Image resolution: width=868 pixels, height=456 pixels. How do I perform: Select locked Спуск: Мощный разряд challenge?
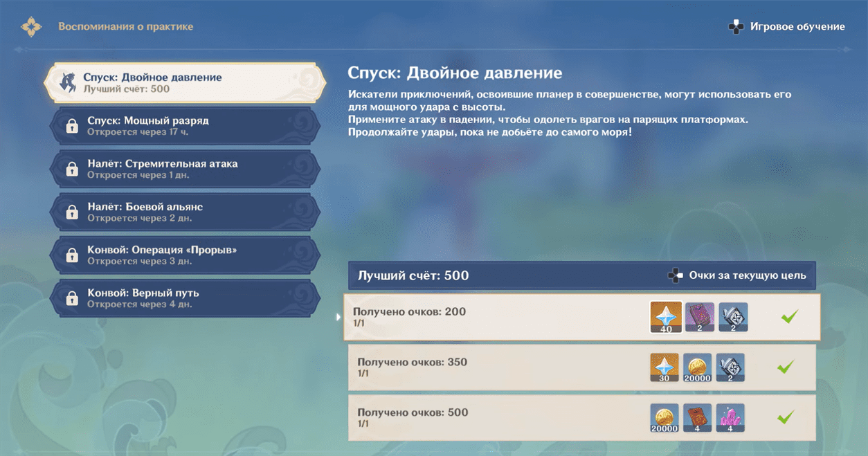click(185, 126)
